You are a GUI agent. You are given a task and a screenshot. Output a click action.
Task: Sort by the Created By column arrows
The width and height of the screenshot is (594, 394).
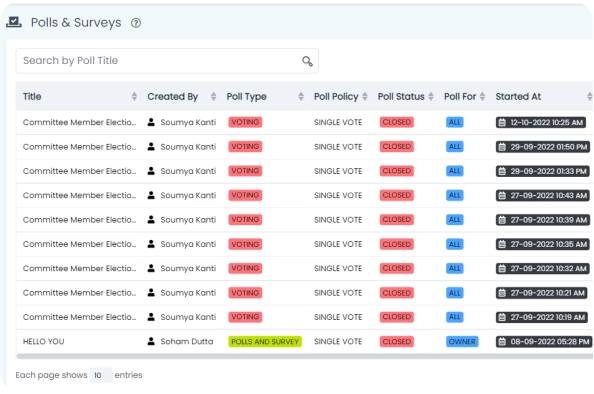tap(213, 96)
